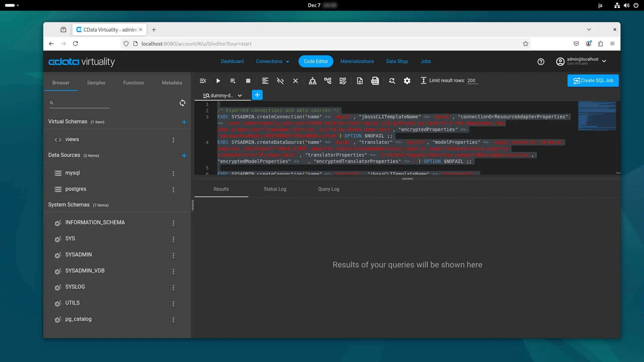Viewport: 644px width, 362px height.
Task: Open the help question mark icon
Action: point(541,62)
